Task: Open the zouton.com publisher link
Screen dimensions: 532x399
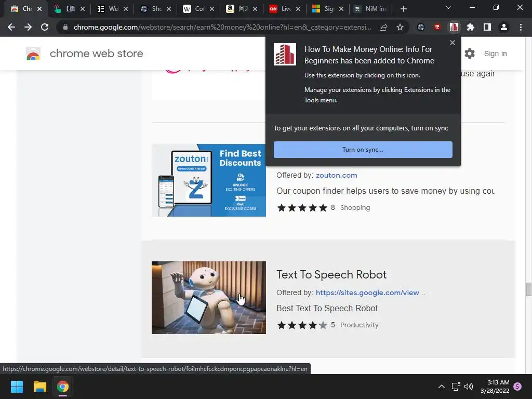Action: [336, 176]
